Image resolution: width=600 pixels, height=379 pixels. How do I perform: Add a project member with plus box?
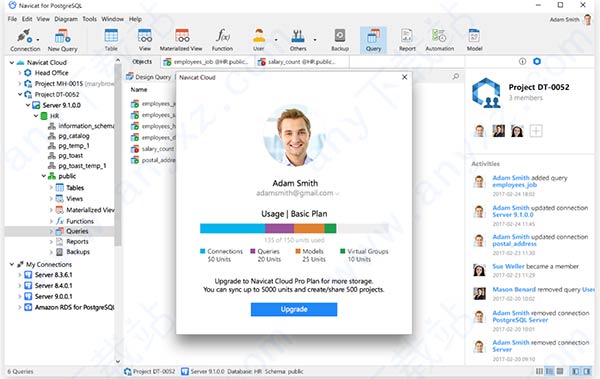point(536,131)
